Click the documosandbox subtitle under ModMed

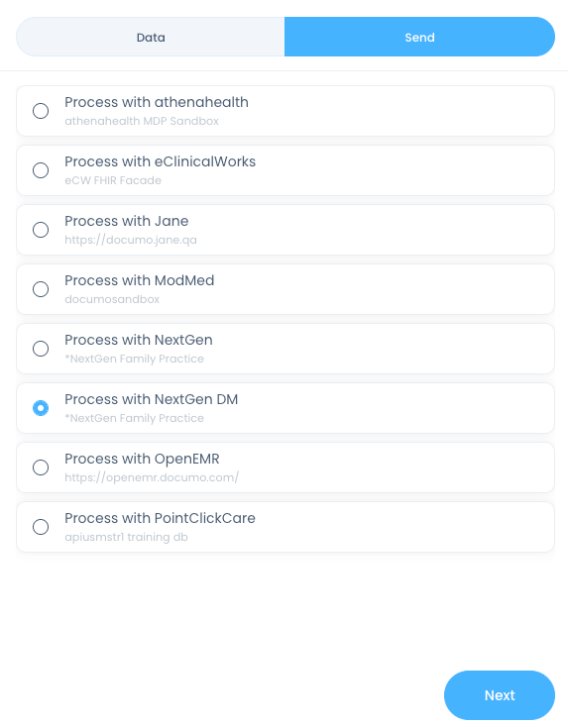[x=112, y=299]
